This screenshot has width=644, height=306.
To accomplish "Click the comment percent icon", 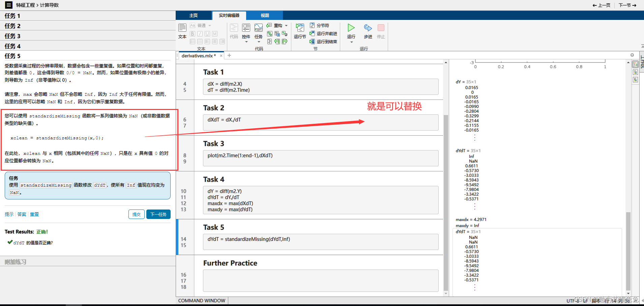I will click(270, 34).
